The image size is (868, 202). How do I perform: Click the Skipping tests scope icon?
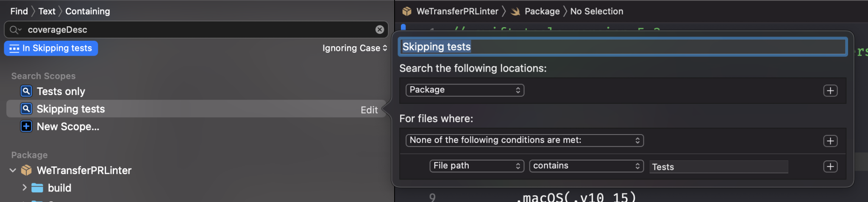tap(26, 109)
